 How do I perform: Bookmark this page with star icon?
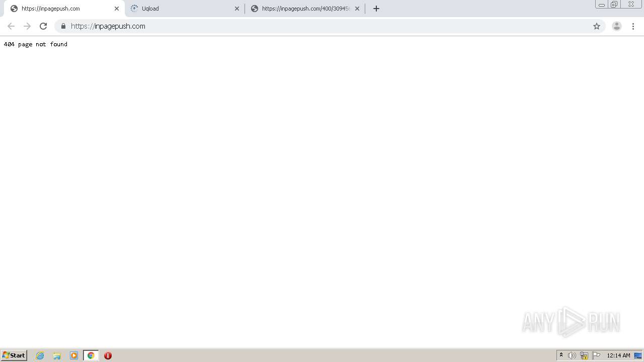(597, 26)
